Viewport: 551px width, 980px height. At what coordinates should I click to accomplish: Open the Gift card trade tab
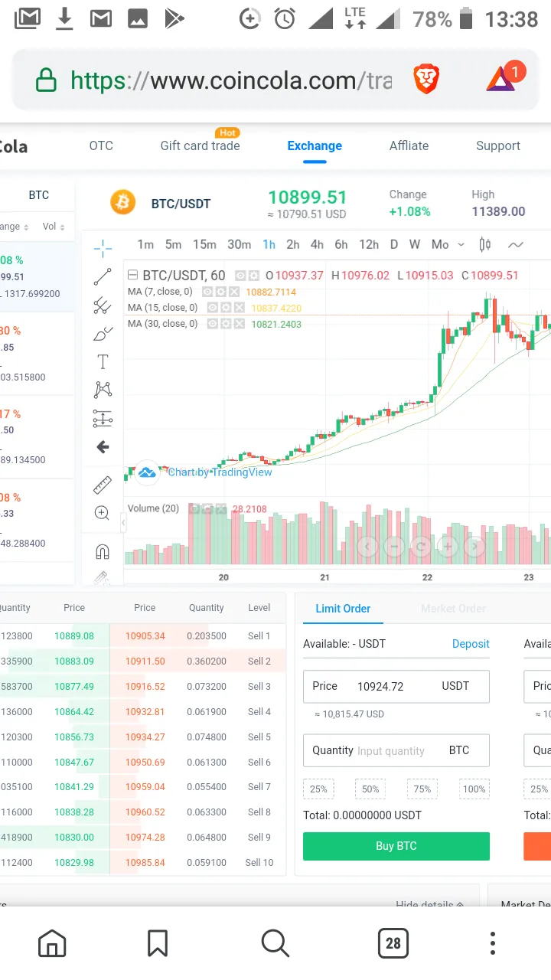200,145
